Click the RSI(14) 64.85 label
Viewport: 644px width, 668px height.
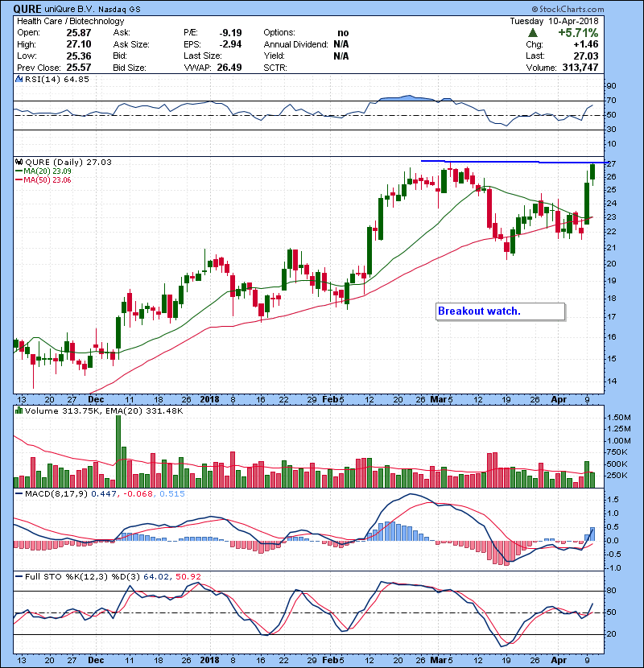(x=57, y=79)
